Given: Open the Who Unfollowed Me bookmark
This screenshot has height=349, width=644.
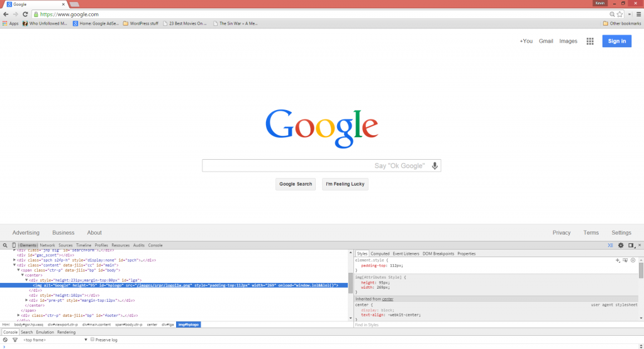Looking at the screenshot, I should click(x=45, y=23).
